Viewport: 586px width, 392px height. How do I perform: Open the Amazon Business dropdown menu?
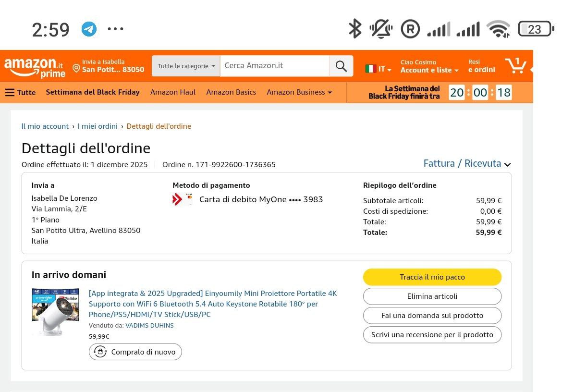(x=299, y=92)
